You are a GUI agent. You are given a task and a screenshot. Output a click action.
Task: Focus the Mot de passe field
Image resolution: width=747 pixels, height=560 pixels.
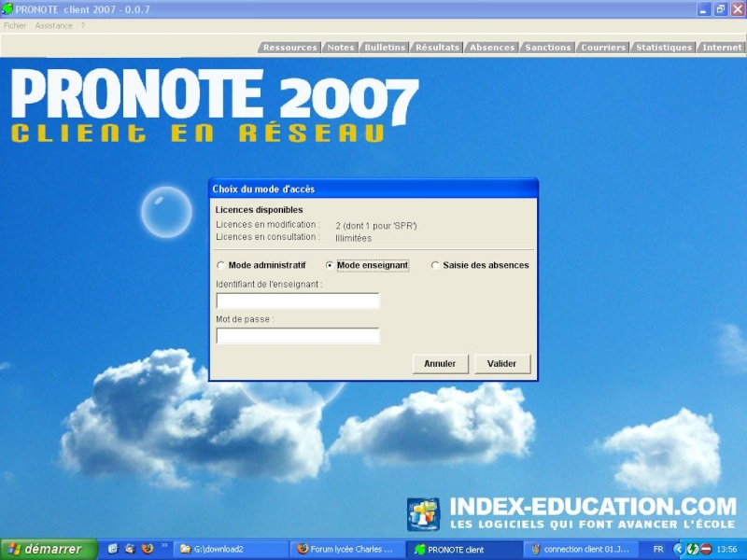click(x=298, y=336)
